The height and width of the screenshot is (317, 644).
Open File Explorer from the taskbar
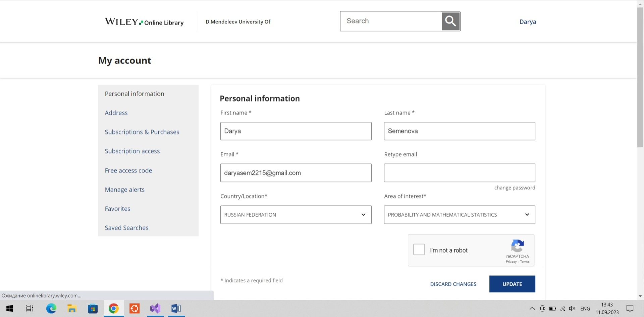click(72, 308)
